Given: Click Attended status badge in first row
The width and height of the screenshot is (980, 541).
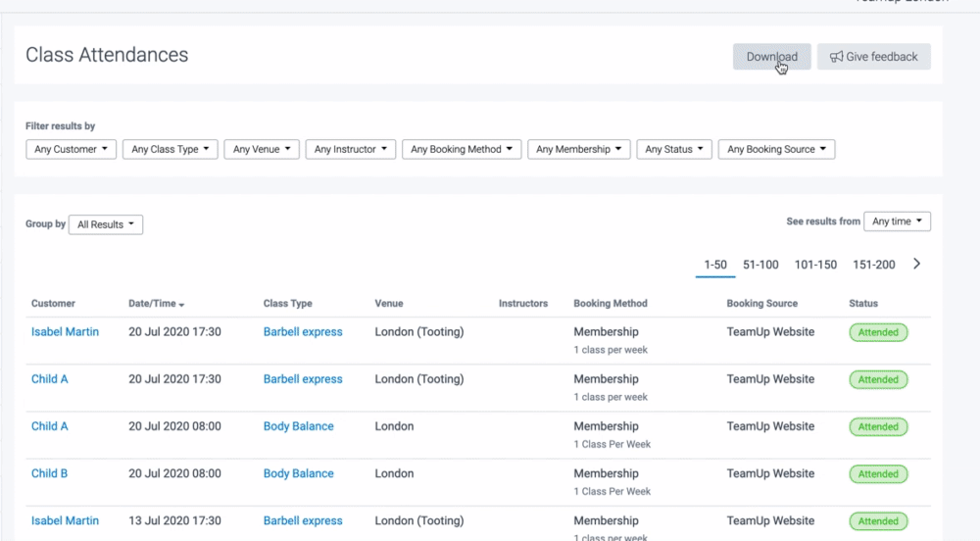Looking at the screenshot, I should (878, 332).
